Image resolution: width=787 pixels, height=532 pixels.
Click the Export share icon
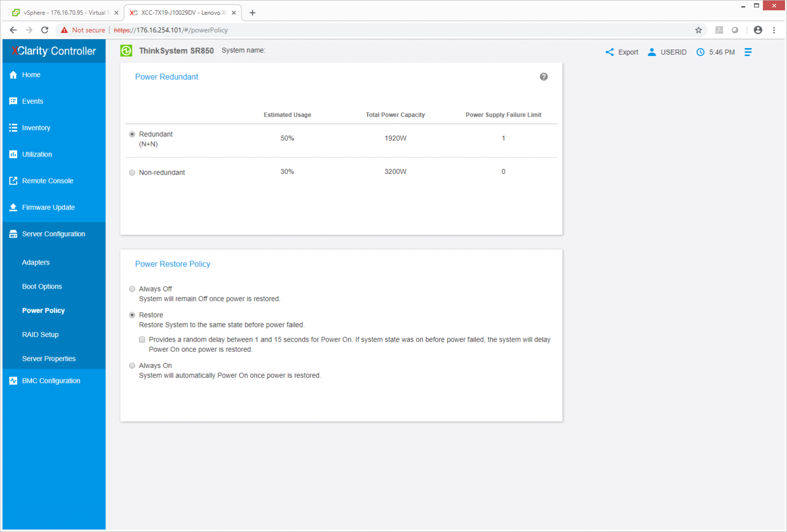tap(609, 52)
